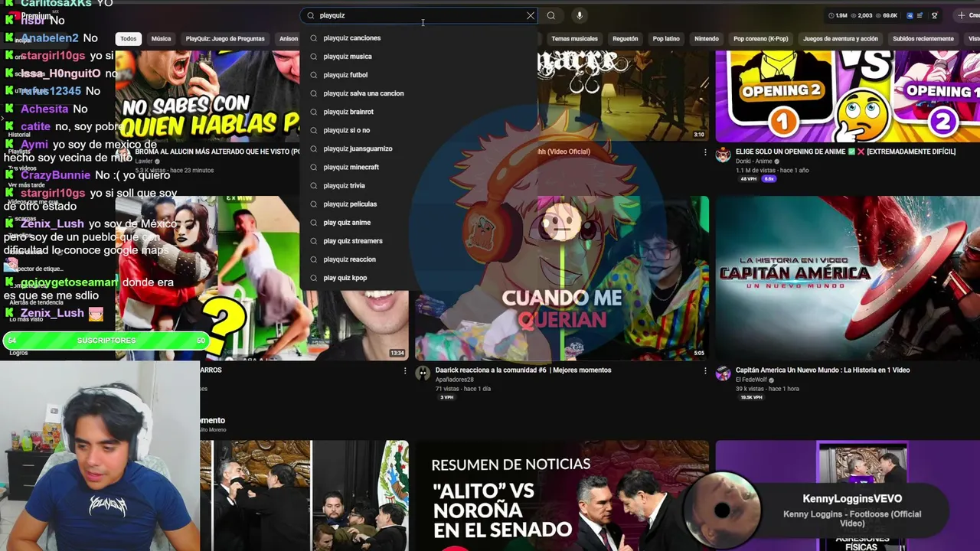Select suggestion 'playquiz futbol'
980x551 pixels.
[419, 74]
